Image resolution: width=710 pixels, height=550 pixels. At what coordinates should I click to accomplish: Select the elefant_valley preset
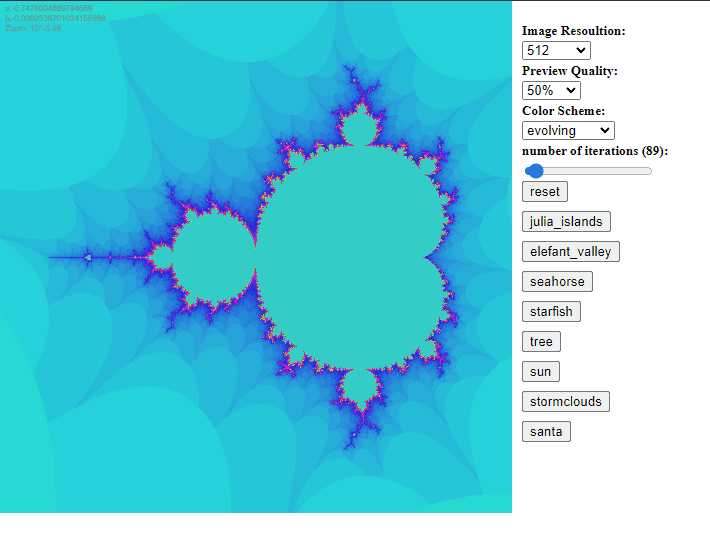point(570,252)
